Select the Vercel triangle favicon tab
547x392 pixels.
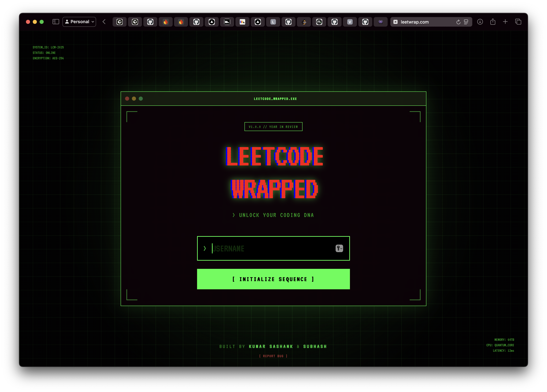tap(212, 22)
